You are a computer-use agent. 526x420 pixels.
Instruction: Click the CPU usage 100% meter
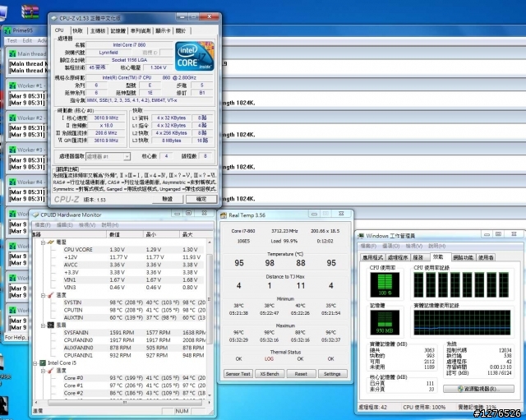pos(385,284)
